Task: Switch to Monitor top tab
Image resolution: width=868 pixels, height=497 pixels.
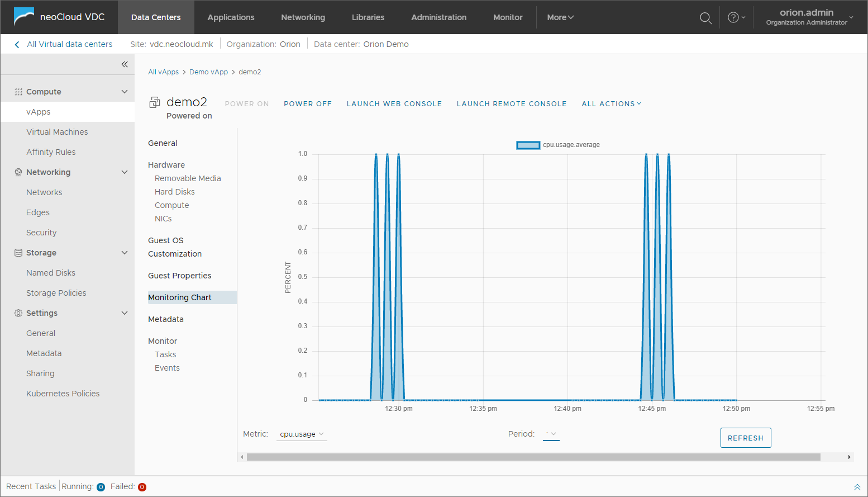Action: click(x=508, y=17)
